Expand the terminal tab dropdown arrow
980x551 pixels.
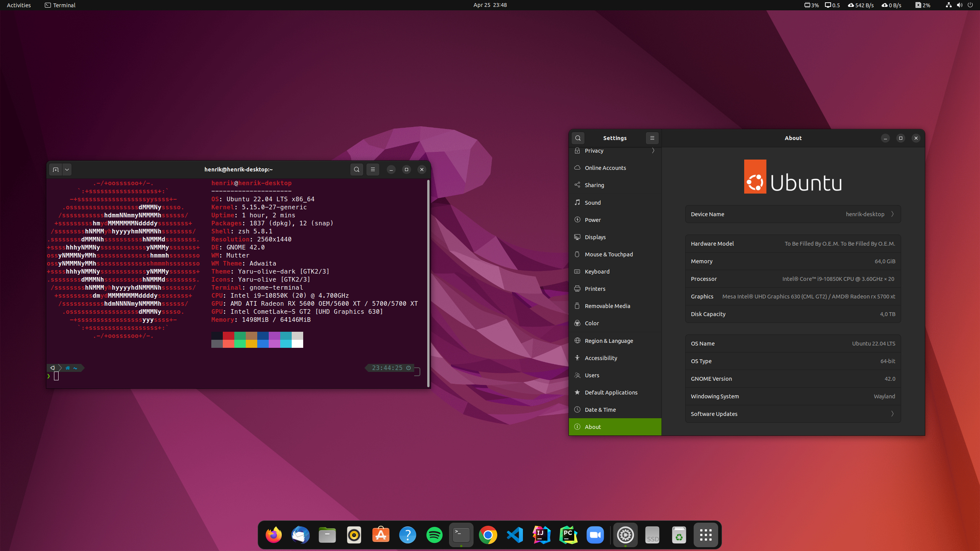67,170
